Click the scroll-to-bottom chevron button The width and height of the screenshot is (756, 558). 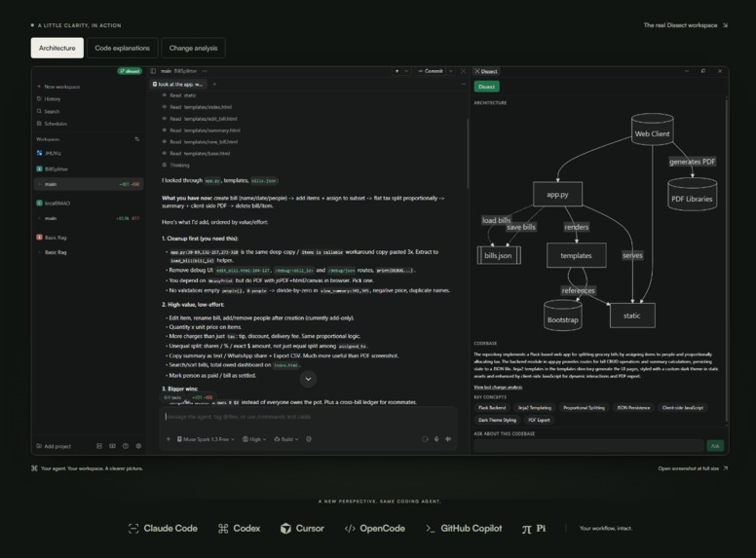[308, 379]
